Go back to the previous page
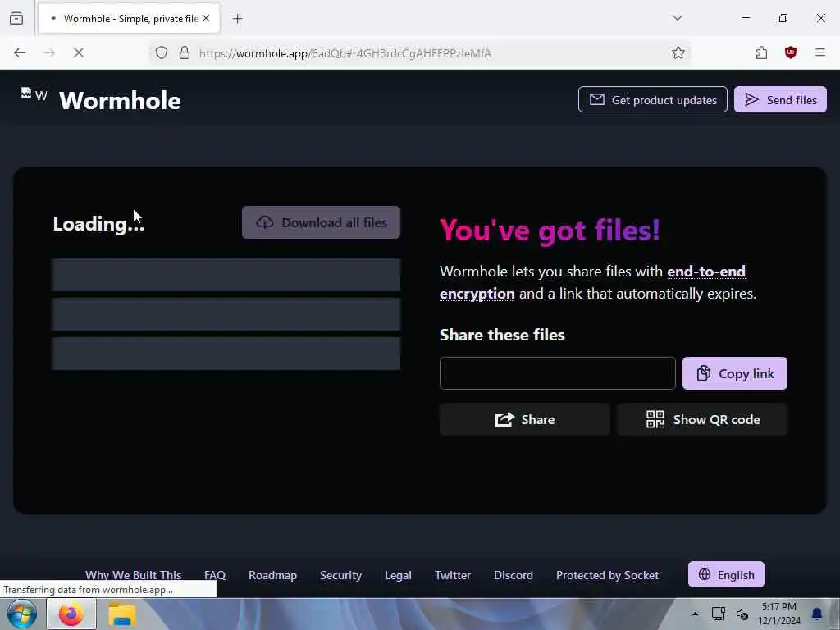The height and width of the screenshot is (630, 840). tap(20, 52)
